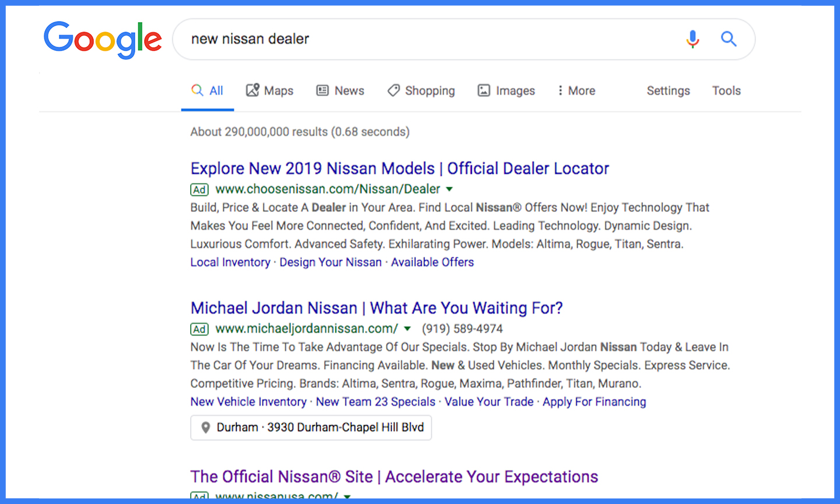The image size is (840, 504).
Task: Open the Available Offers sitelink
Action: [x=432, y=262]
